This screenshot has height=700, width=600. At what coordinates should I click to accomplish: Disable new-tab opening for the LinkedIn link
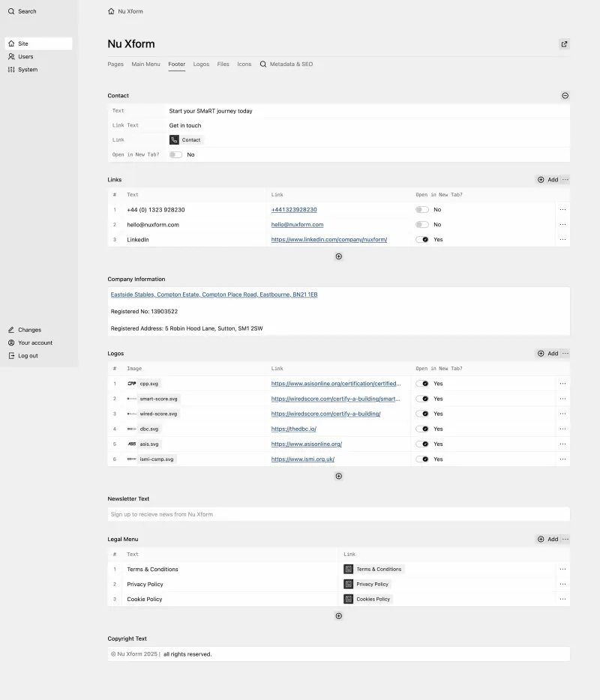422,240
